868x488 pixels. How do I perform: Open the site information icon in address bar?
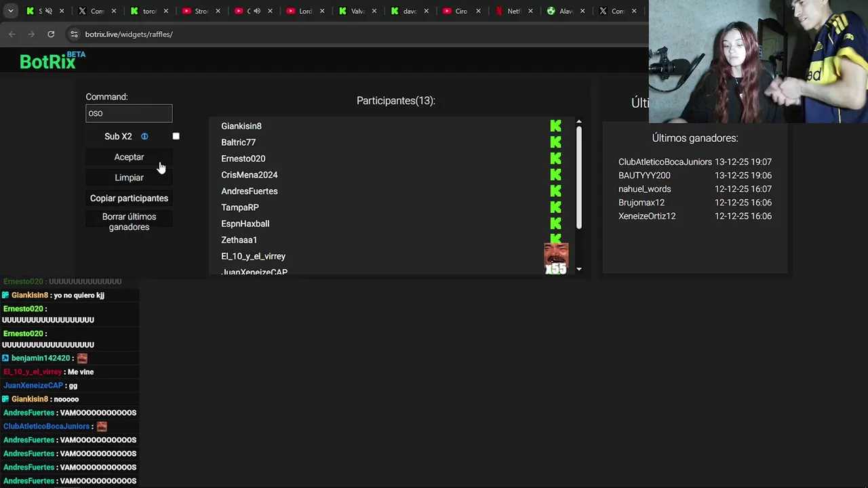pyautogui.click(x=74, y=34)
